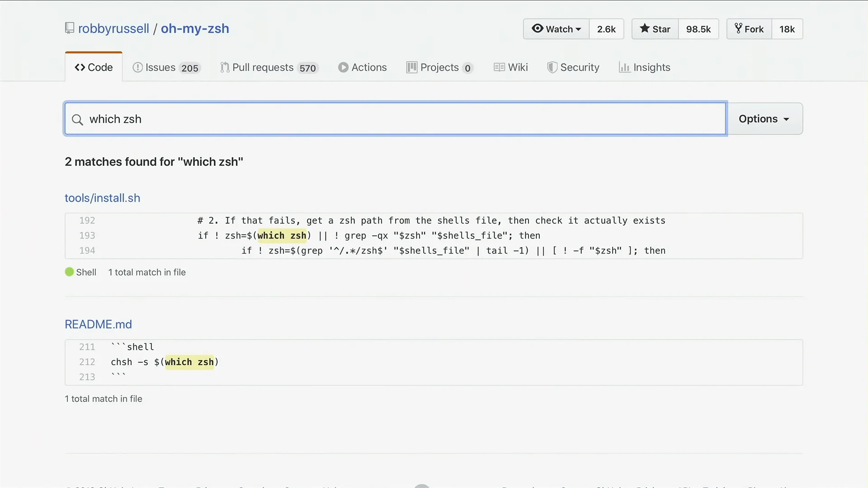
Task: Click the Security shield icon
Action: (x=552, y=67)
